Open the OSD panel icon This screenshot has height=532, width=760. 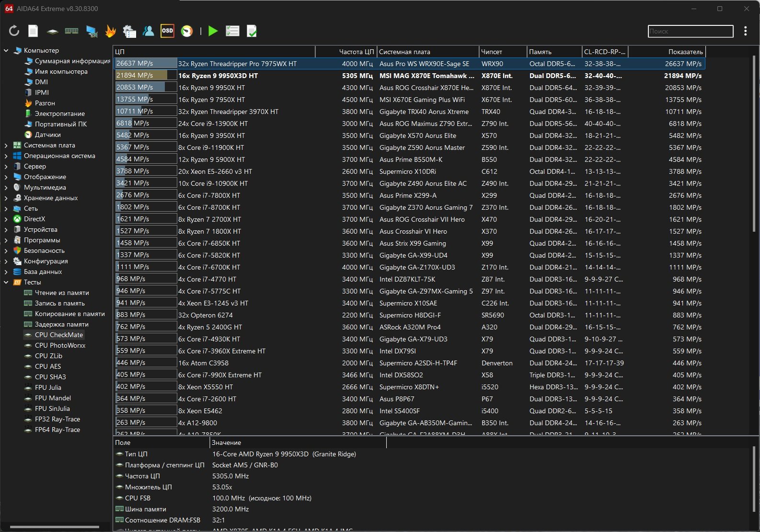pos(167,31)
